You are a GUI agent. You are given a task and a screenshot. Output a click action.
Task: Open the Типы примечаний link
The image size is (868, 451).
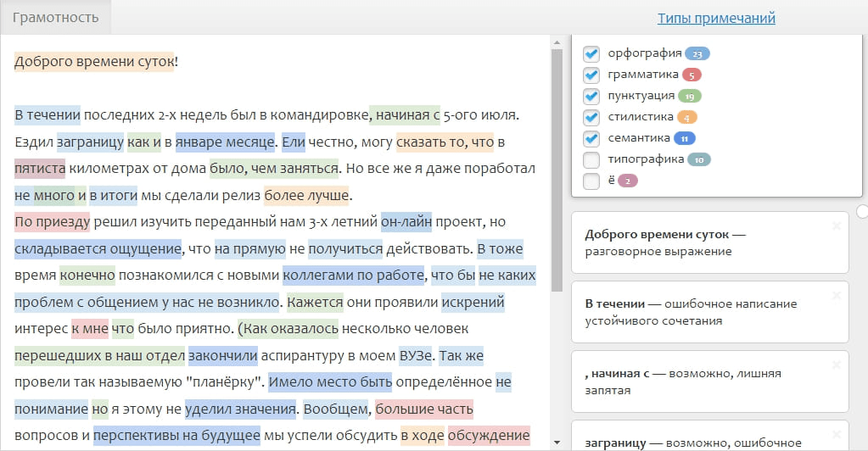point(716,18)
